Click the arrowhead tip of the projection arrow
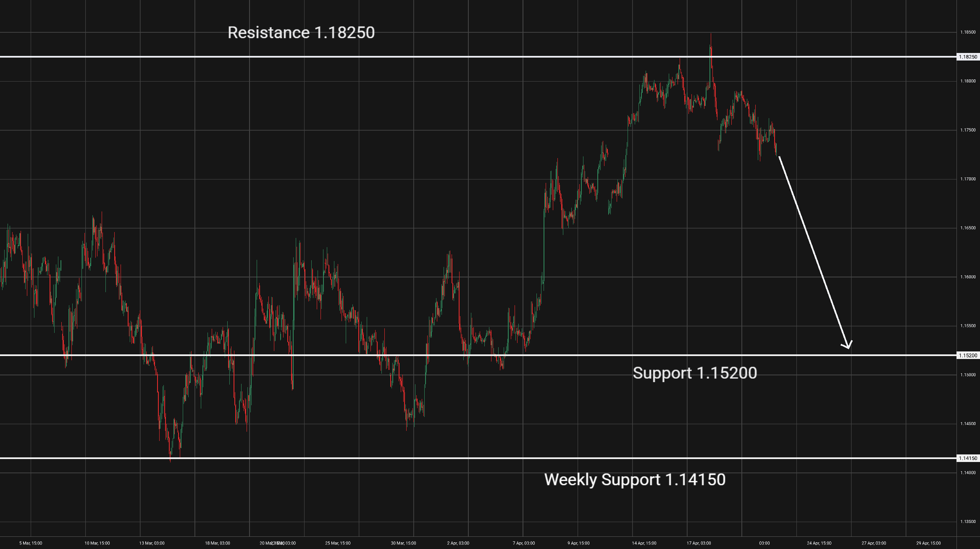 click(x=848, y=347)
